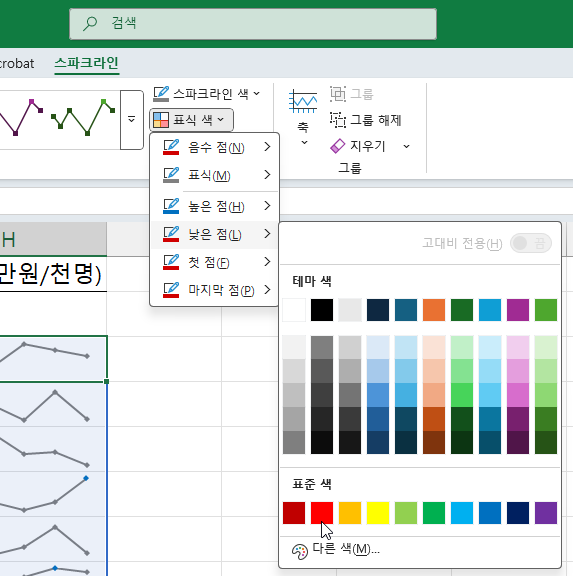
Task: Click the Acrobat ribbon tab
Action: click(x=17, y=64)
